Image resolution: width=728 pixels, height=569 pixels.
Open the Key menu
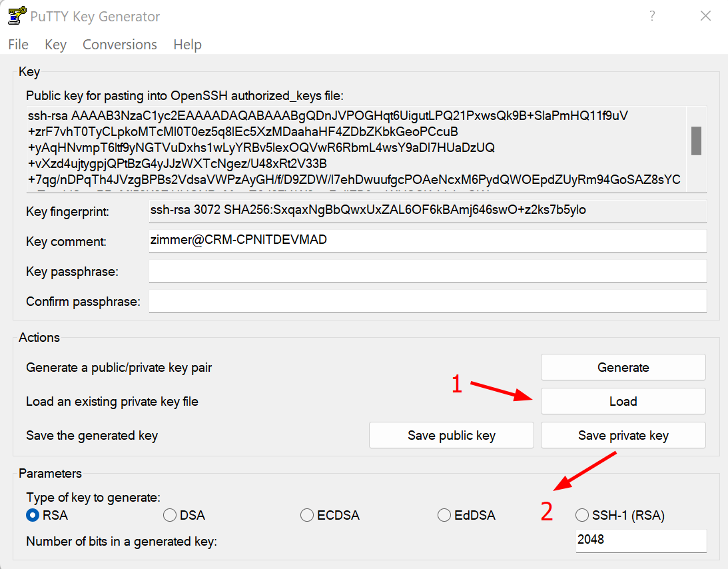pos(56,45)
